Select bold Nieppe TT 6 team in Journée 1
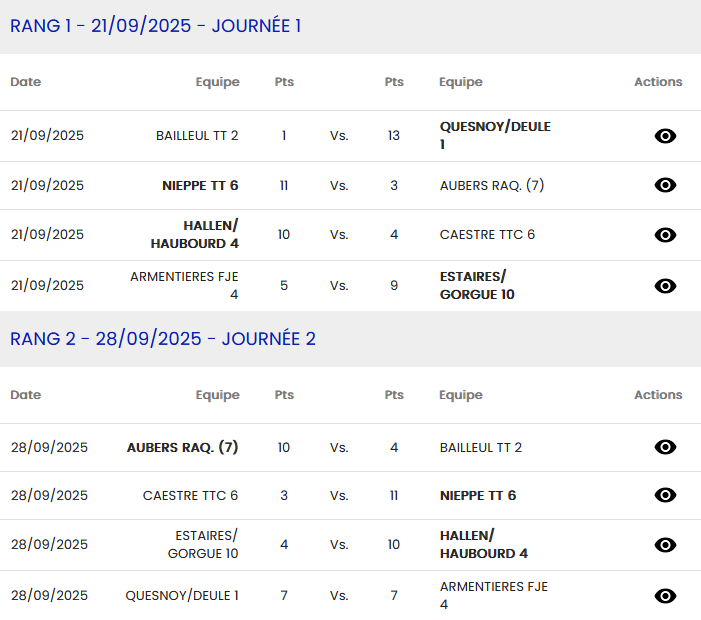Screen dimensions: 701x620 coord(200,185)
